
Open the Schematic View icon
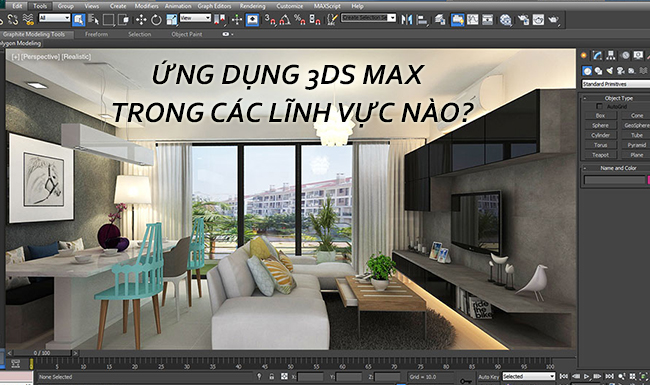(488, 19)
